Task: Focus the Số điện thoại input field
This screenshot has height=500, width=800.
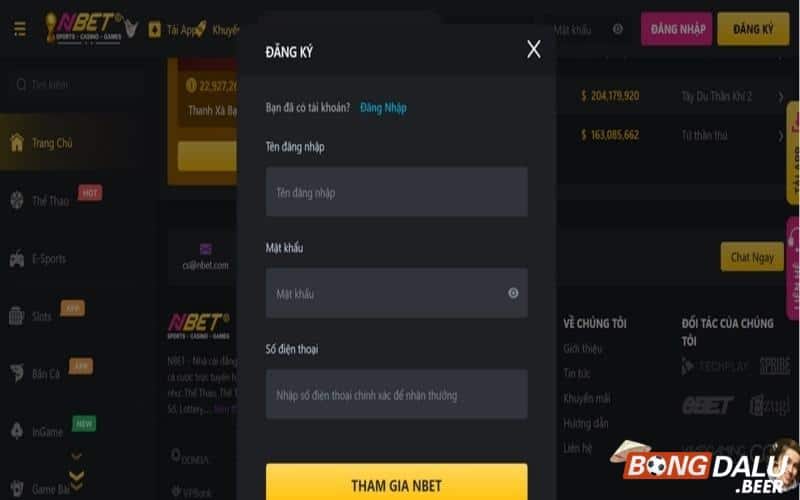Action: 396,394
